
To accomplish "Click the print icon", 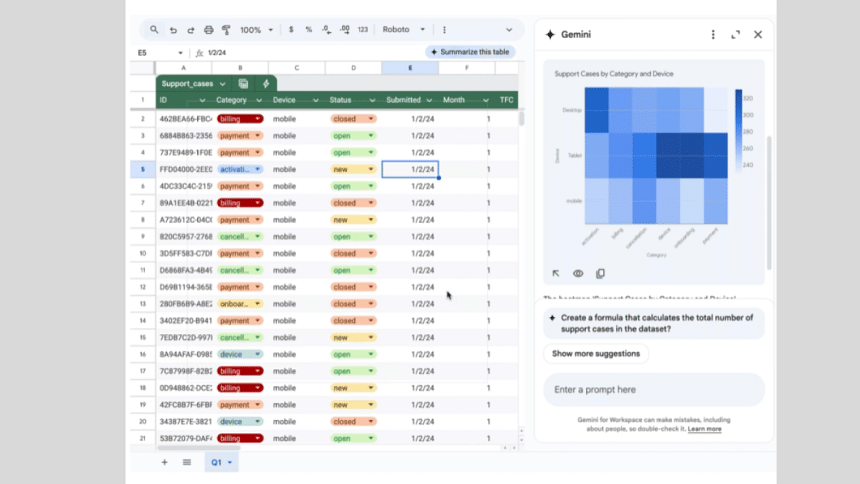I will 208,30.
